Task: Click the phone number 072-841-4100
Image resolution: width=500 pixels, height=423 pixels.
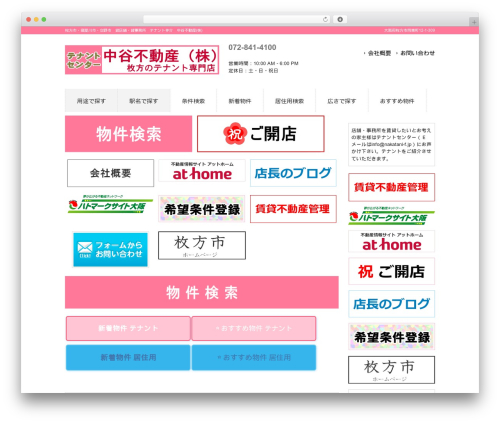Action: click(x=252, y=48)
